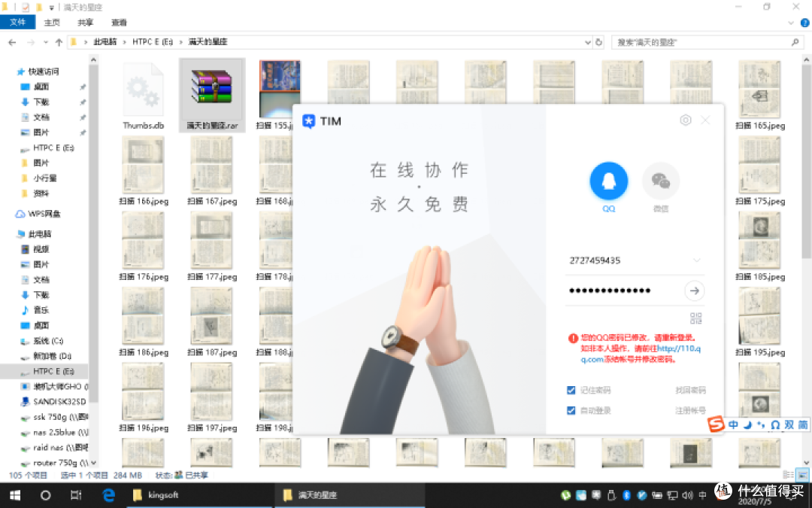The height and width of the screenshot is (508, 812).
Task: Toggle Sogou Chinese/English mode 中
Action: 733,424
